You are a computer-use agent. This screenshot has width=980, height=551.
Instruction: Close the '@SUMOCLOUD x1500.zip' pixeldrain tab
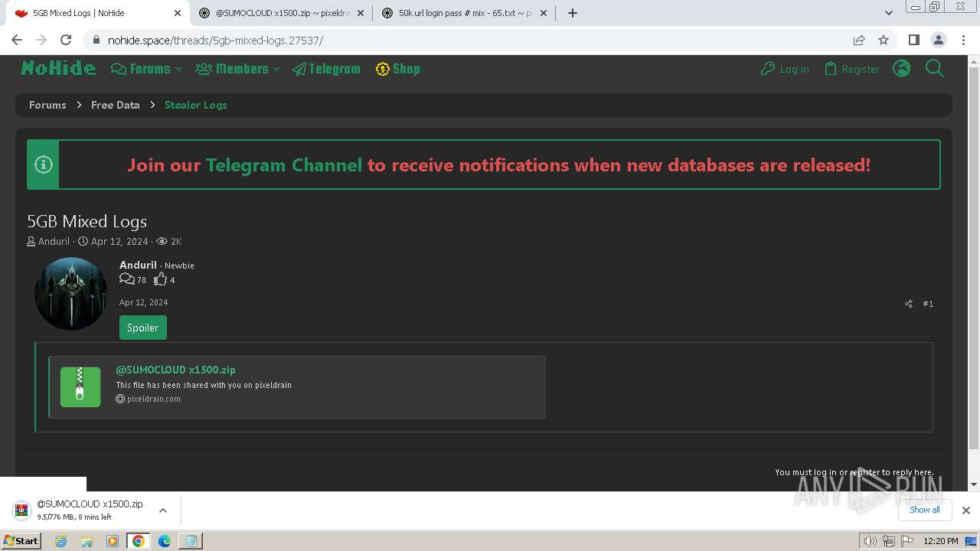click(361, 13)
